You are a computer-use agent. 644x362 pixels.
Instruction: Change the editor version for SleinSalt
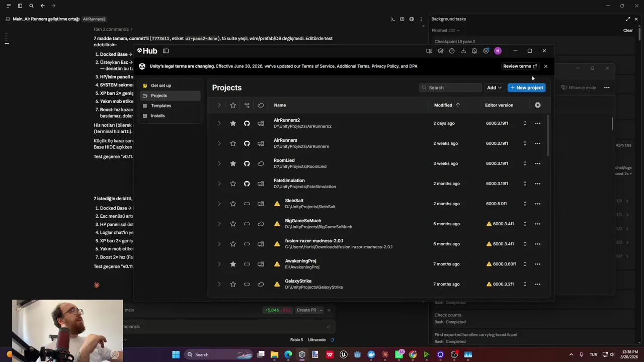click(x=525, y=204)
